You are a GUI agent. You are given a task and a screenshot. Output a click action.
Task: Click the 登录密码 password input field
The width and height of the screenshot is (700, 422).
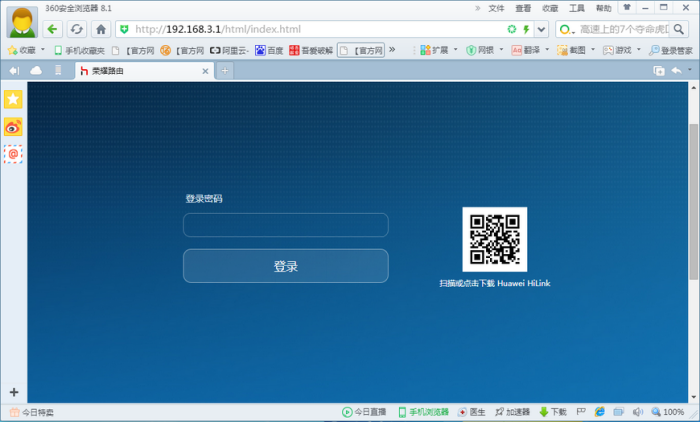pyautogui.click(x=286, y=225)
